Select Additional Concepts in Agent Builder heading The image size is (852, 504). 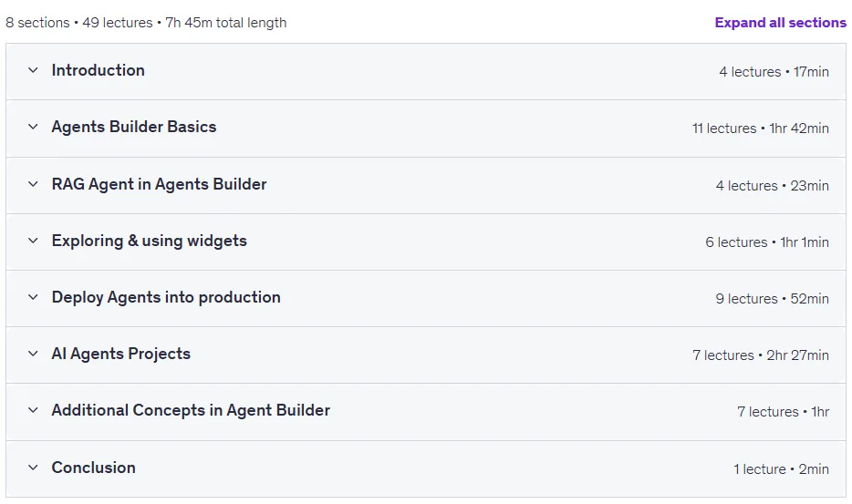(191, 410)
